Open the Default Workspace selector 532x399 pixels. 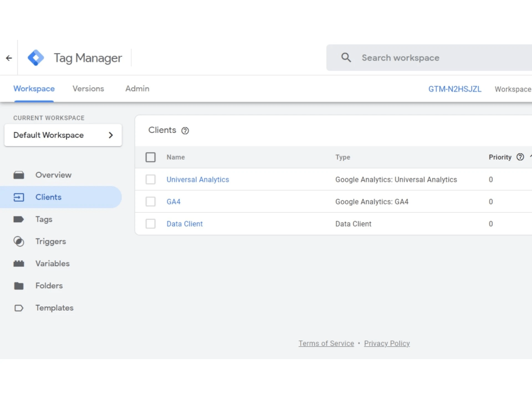63,135
